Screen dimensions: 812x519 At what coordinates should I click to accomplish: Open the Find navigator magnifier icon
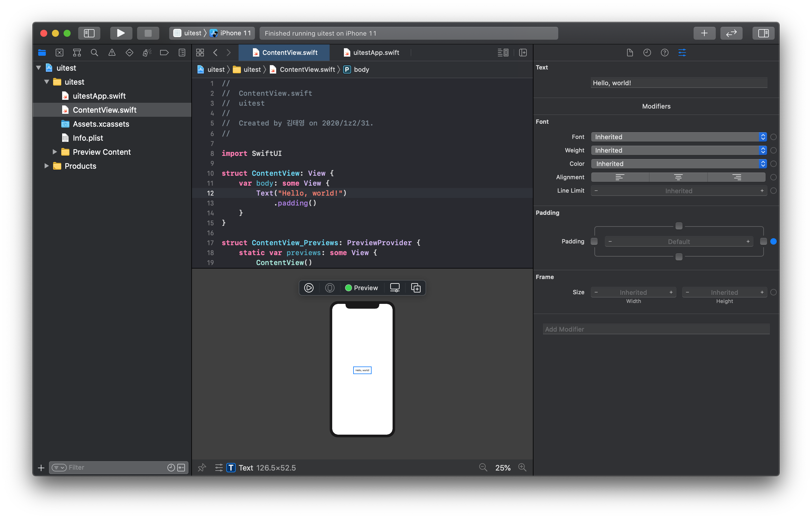(x=94, y=53)
